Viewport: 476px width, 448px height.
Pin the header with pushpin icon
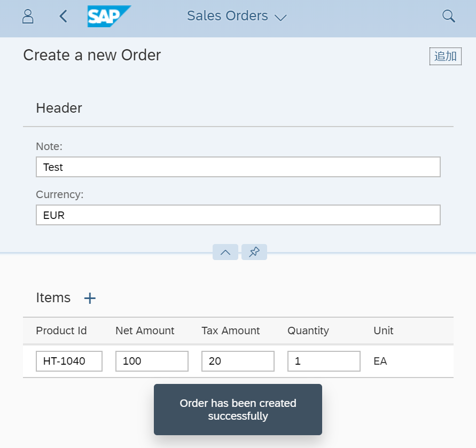(x=254, y=252)
